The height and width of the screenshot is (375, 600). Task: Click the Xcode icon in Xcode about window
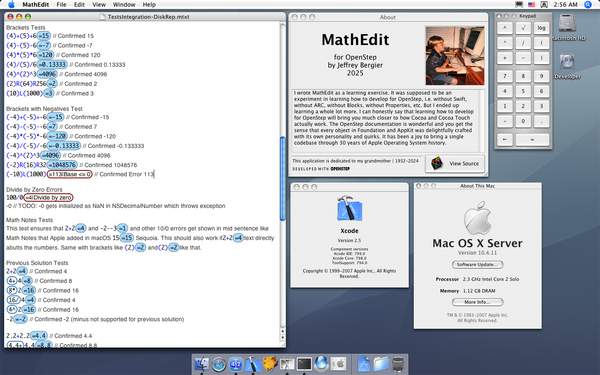point(349,209)
